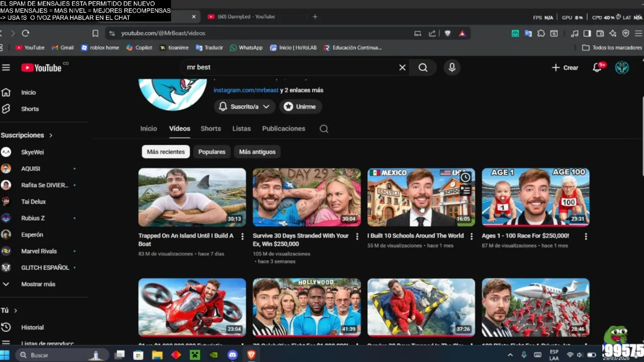Open the Brave VPN shield icon

625,33
